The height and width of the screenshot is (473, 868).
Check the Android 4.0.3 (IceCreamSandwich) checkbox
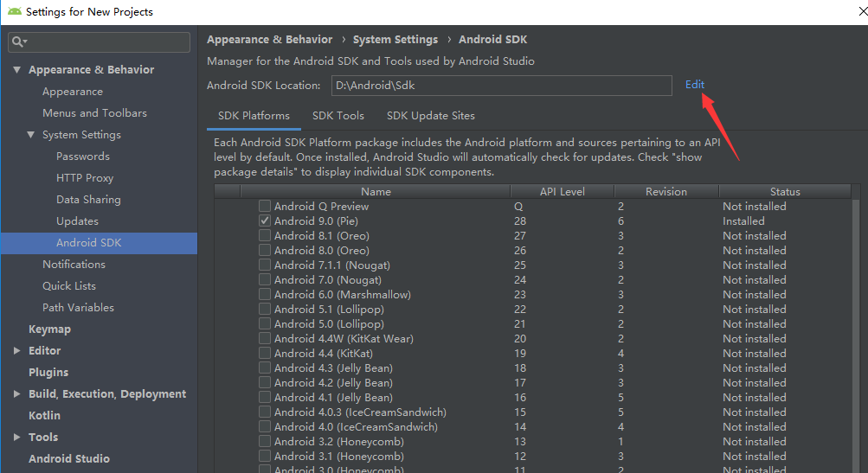pyautogui.click(x=265, y=412)
